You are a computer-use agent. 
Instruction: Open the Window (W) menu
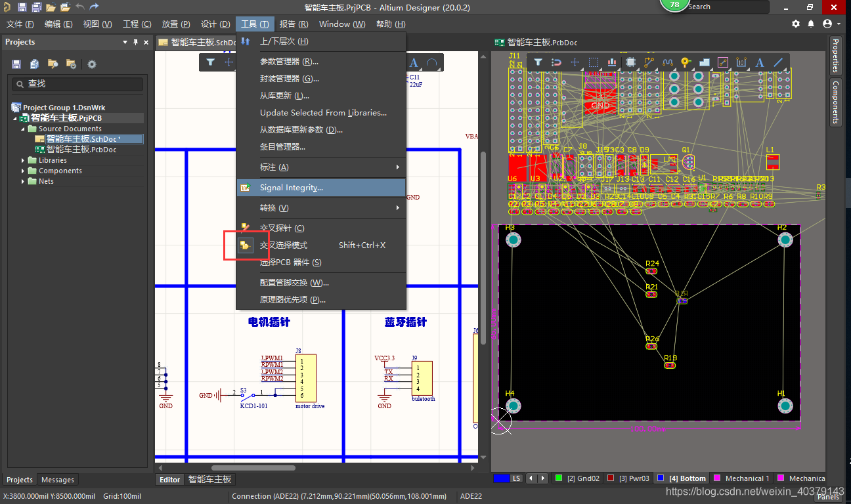(342, 24)
